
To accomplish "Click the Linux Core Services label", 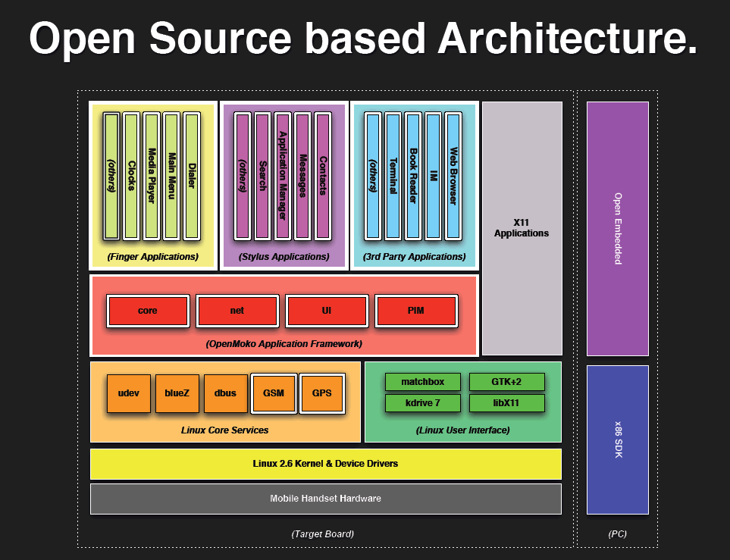I will pyautogui.click(x=225, y=430).
